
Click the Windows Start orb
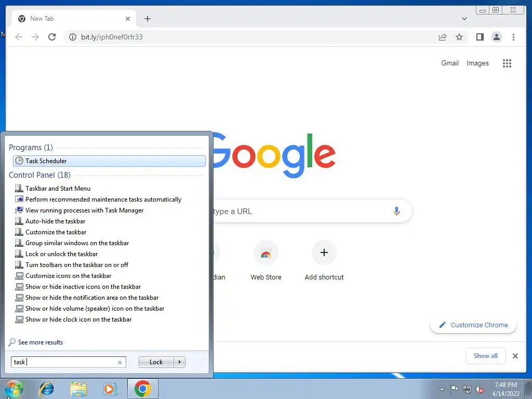pos(14,389)
